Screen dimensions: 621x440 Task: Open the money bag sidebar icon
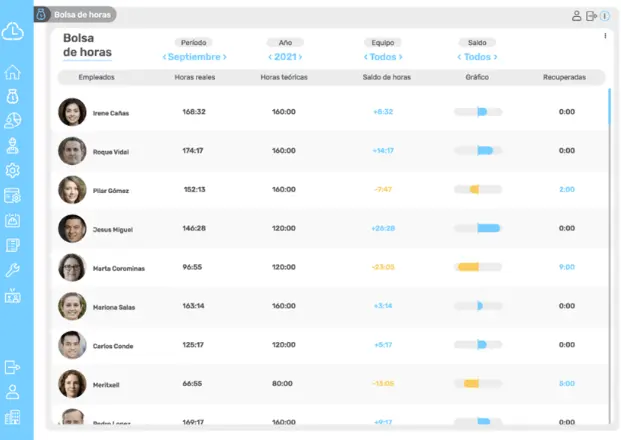tap(13, 97)
